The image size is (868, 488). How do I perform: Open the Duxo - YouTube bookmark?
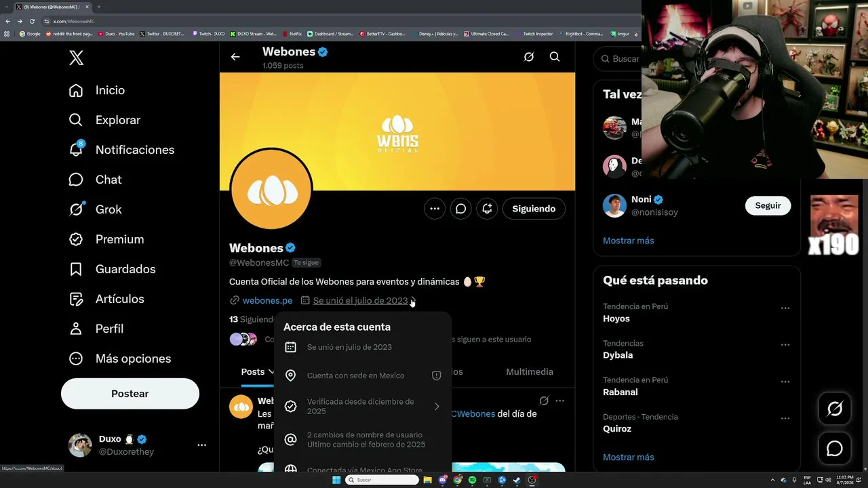(x=117, y=34)
